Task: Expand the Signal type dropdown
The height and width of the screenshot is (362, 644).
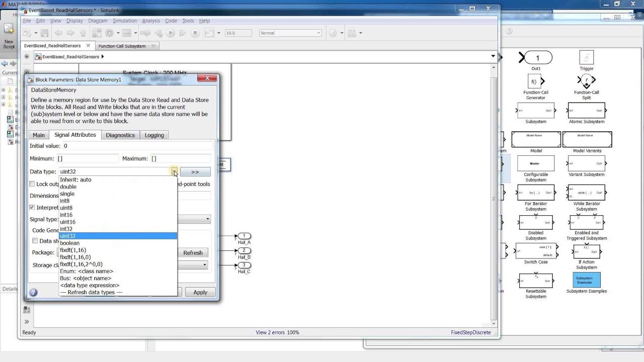Action: [x=207, y=219]
